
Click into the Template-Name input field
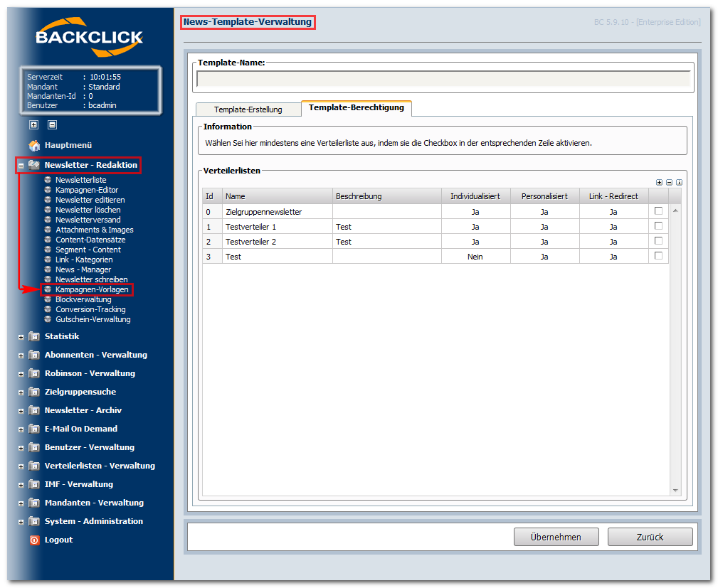pyautogui.click(x=443, y=79)
